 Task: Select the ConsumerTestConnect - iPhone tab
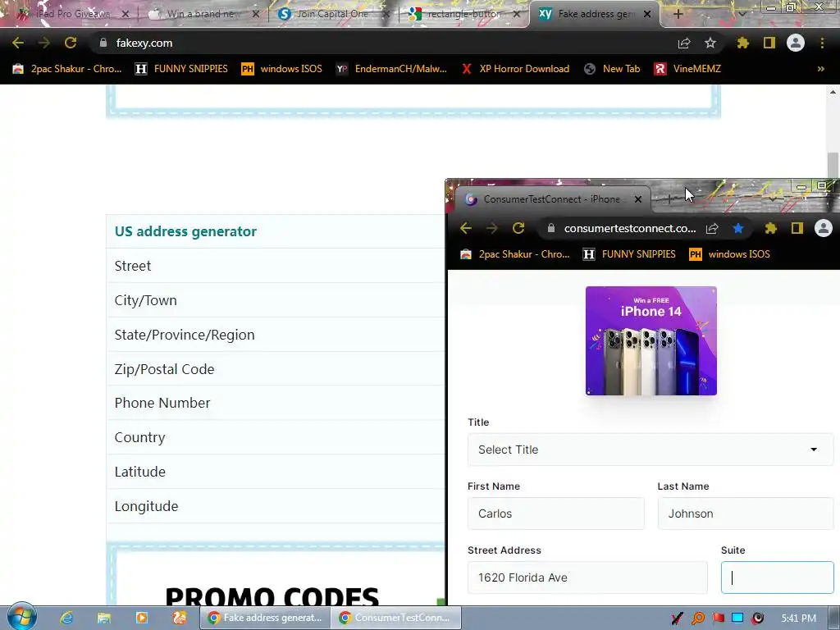click(552, 199)
